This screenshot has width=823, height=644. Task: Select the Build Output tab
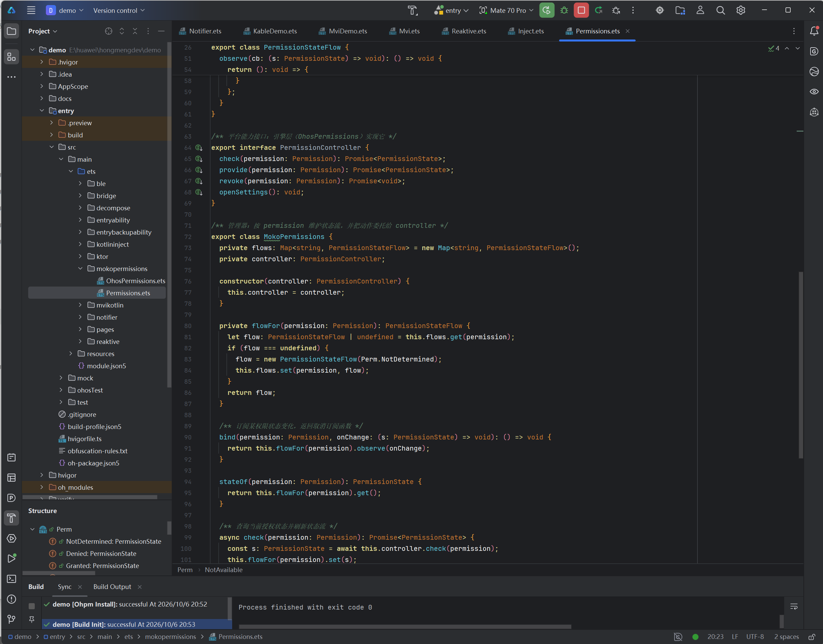click(112, 587)
